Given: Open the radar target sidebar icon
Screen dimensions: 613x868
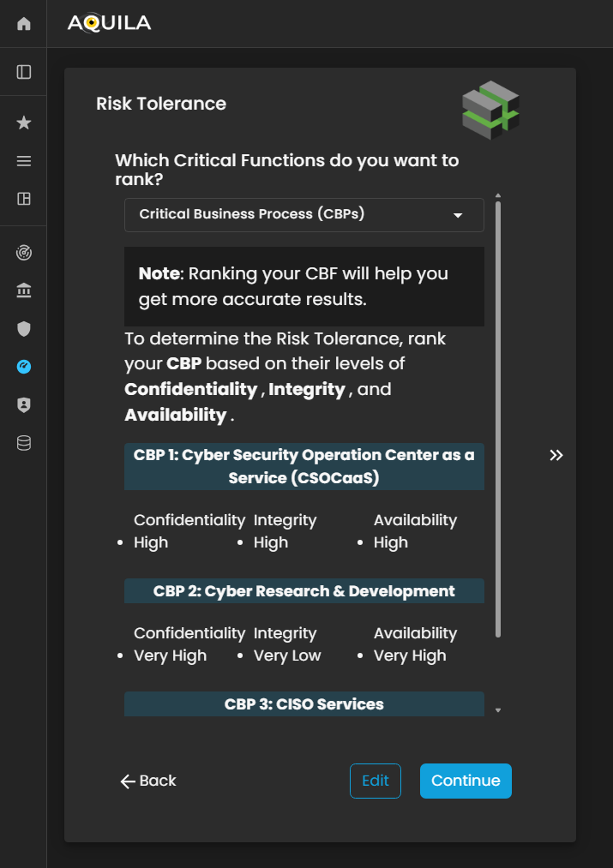Looking at the screenshot, I should tap(24, 254).
